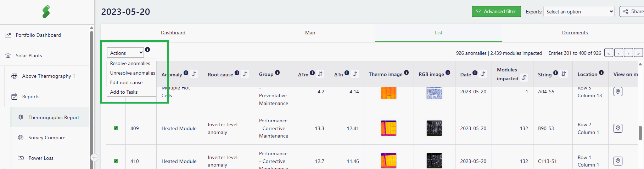Viewport: 644px width, 169px height.
Task: Go to the last page of entries
Action: 638,53
